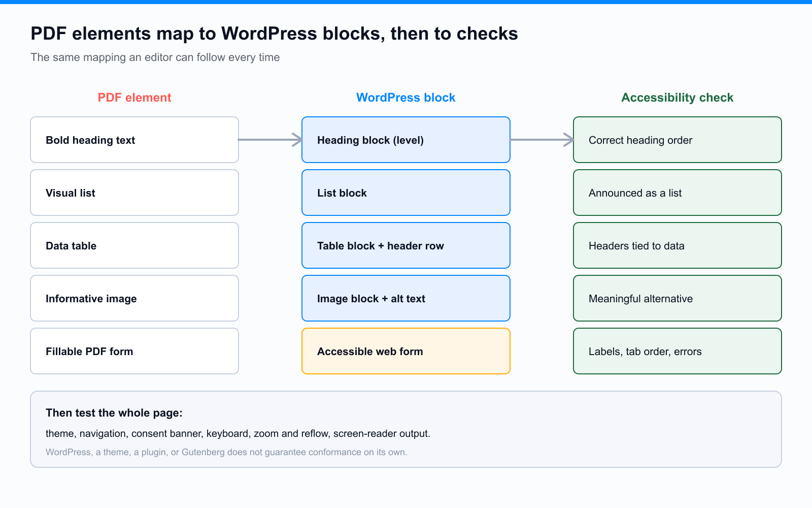Image resolution: width=812 pixels, height=508 pixels.
Task: Click the "Accessible web form" box
Action: (406, 351)
